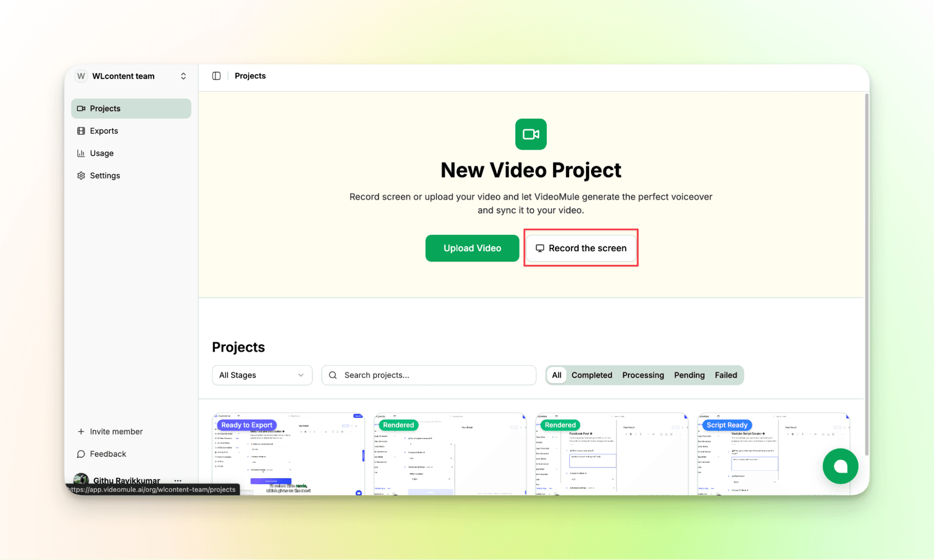
Task: Open user menu three-dots icon
Action: tap(178, 480)
